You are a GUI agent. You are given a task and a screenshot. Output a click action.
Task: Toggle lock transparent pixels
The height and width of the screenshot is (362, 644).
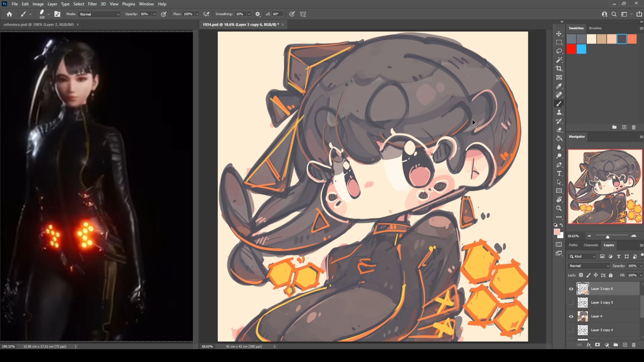[581, 275]
